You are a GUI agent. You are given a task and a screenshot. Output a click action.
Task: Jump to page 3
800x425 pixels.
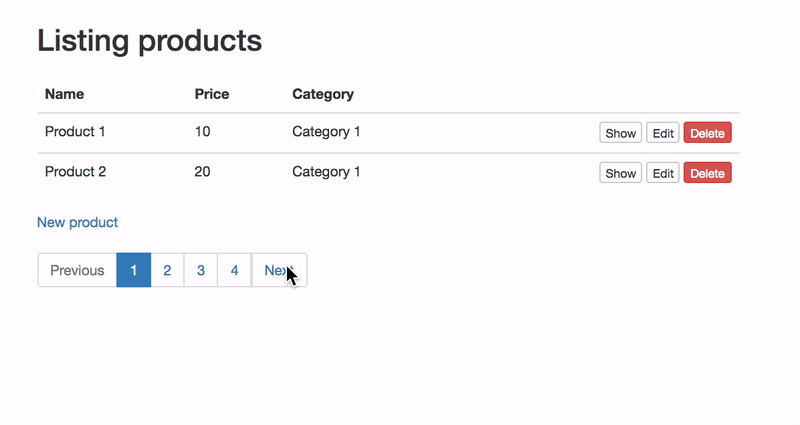(201, 270)
